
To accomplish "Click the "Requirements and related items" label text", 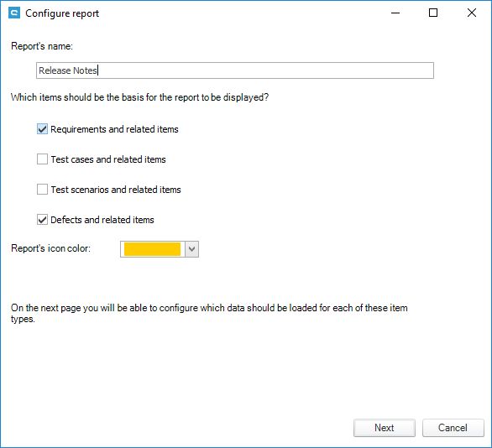I will click(114, 129).
